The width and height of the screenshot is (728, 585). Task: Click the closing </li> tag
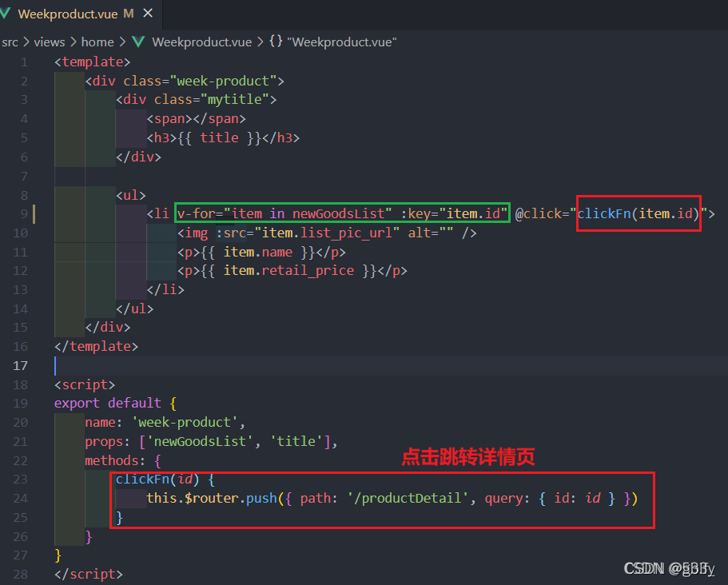point(165,290)
